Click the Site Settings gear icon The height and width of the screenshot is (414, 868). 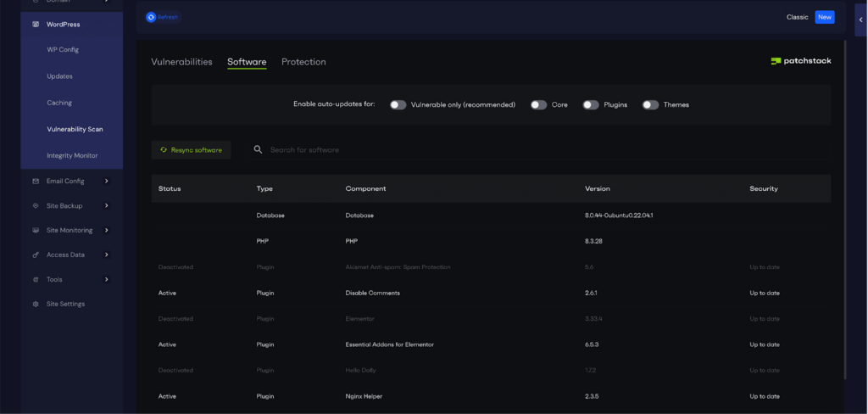(x=36, y=304)
